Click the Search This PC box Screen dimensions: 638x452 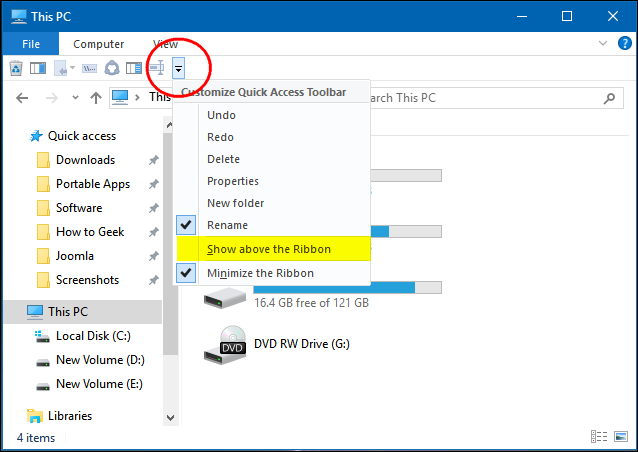(480, 98)
